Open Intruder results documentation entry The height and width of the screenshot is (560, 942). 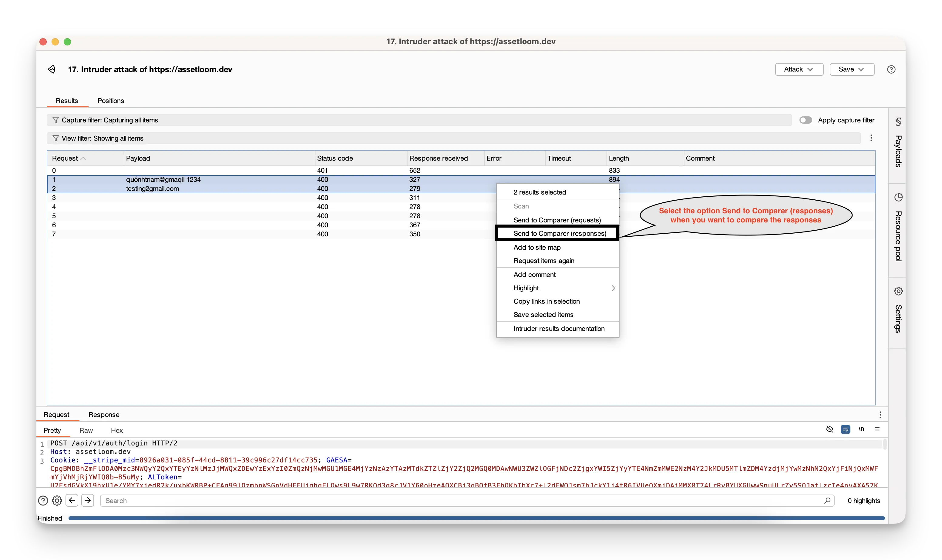[x=557, y=329]
